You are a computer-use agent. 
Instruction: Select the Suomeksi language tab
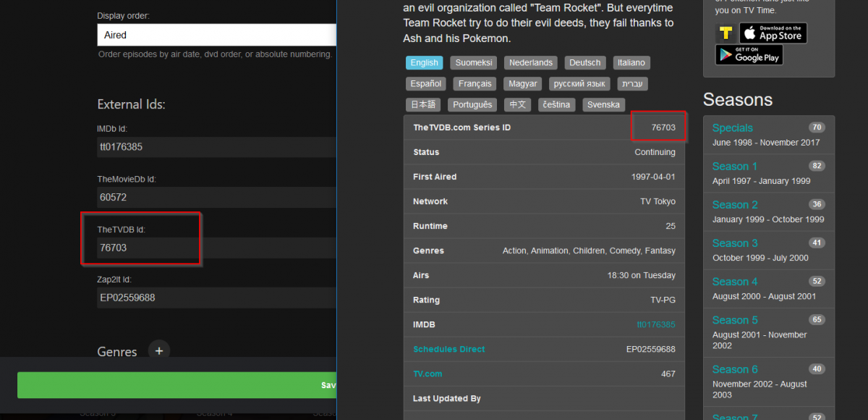[473, 63]
